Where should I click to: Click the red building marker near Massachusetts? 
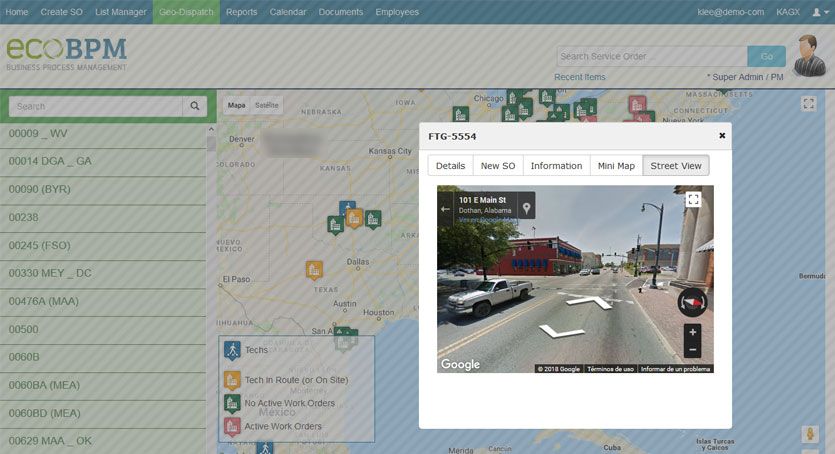point(637,104)
